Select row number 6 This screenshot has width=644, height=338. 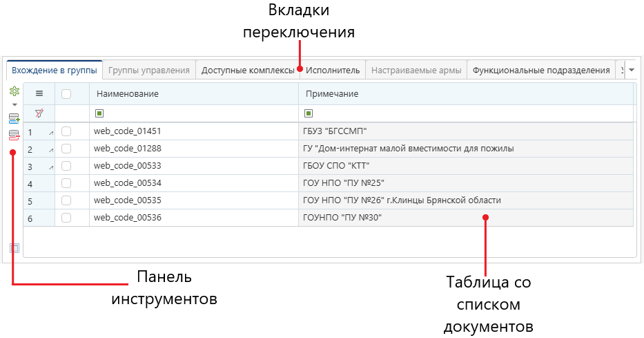tap(39, 218)
